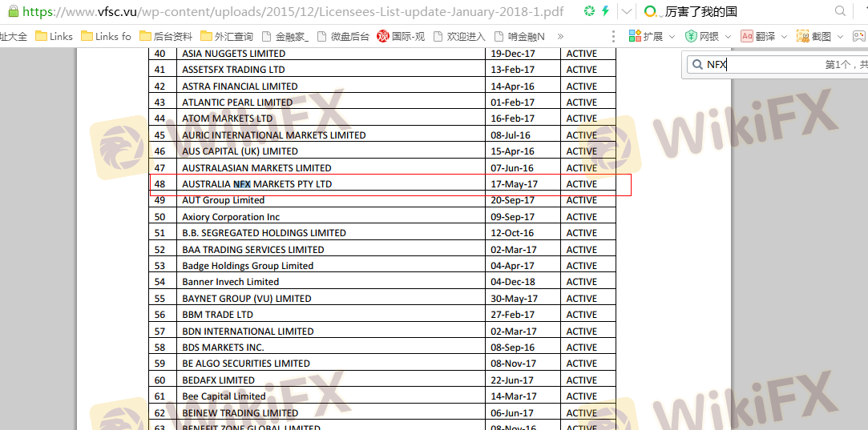The height and width of the screenshot is (430, 868).
Task: Click the 翻译 translate icon
Action: tap(747, 37)
